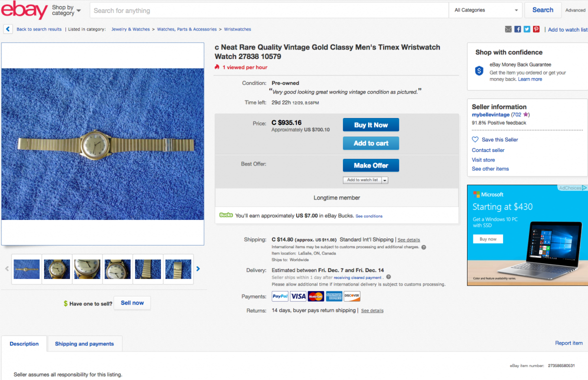
Task: Click the Make Offer button
Action: [x=371, y=165]
